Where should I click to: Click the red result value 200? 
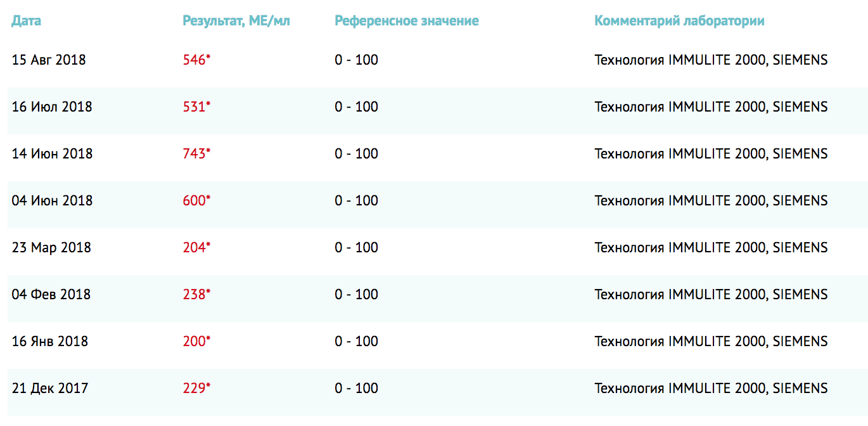195,342
